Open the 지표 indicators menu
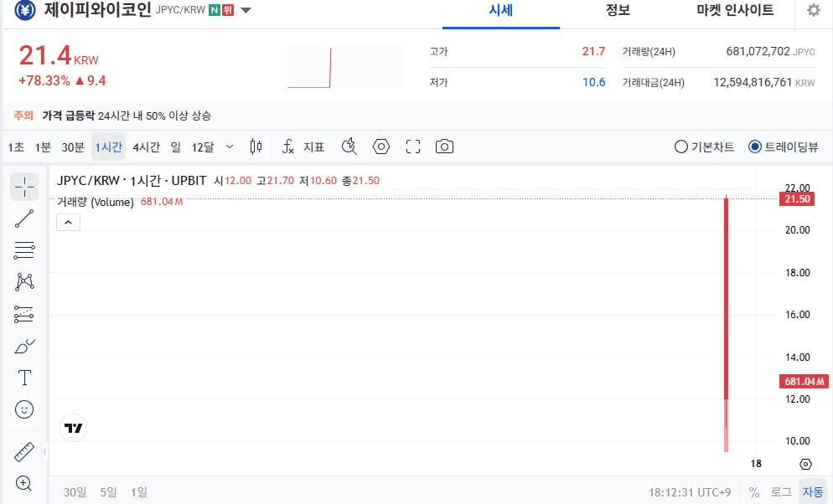Viewport: 833px width, 504px height. click(303, 147)
